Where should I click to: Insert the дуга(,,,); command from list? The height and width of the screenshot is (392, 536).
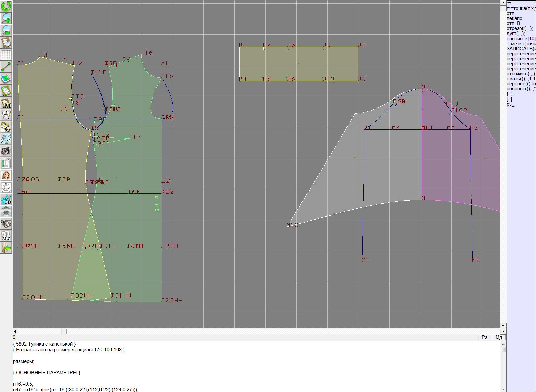click(516, 34)
